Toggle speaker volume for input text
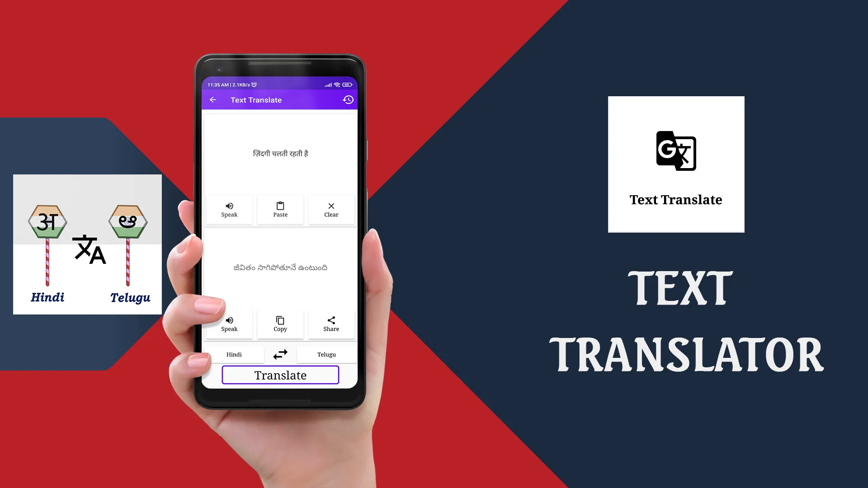The width and height of the screenshot is (868, 488). pyautogui.click(x=229, y=209)
